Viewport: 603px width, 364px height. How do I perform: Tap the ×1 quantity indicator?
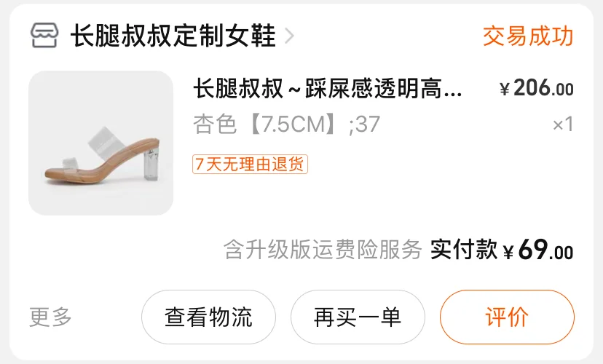(x=563, y=124)
